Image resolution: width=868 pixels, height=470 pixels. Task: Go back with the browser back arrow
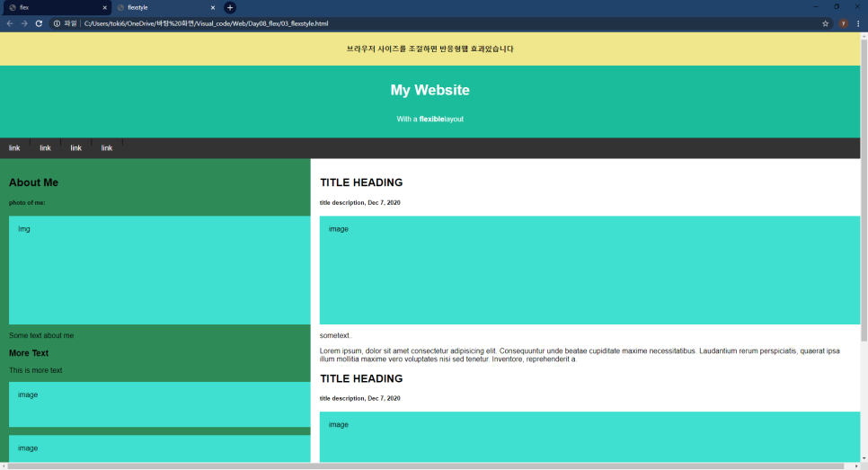tap(9, 23)
